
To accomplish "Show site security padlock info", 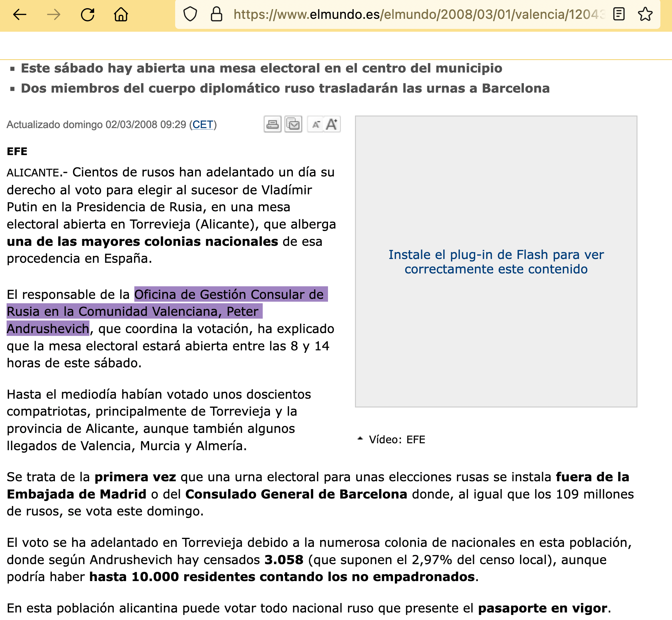I will click(216, 14).
